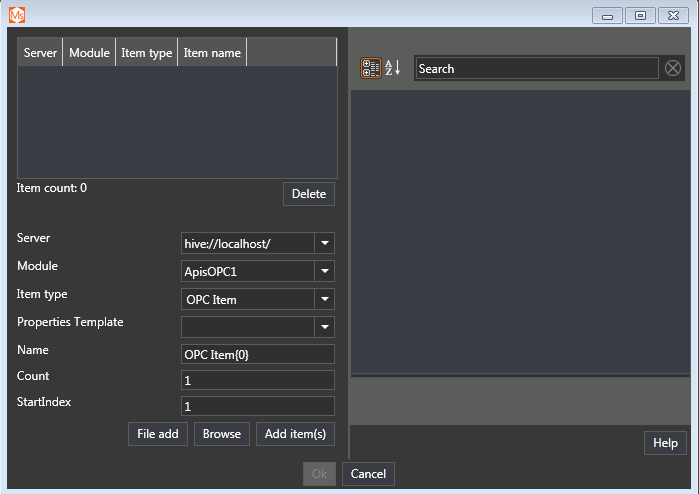Open the Module dropdown list
The height and width of the screenshot is (494, 699).
(x=324, y=271)
